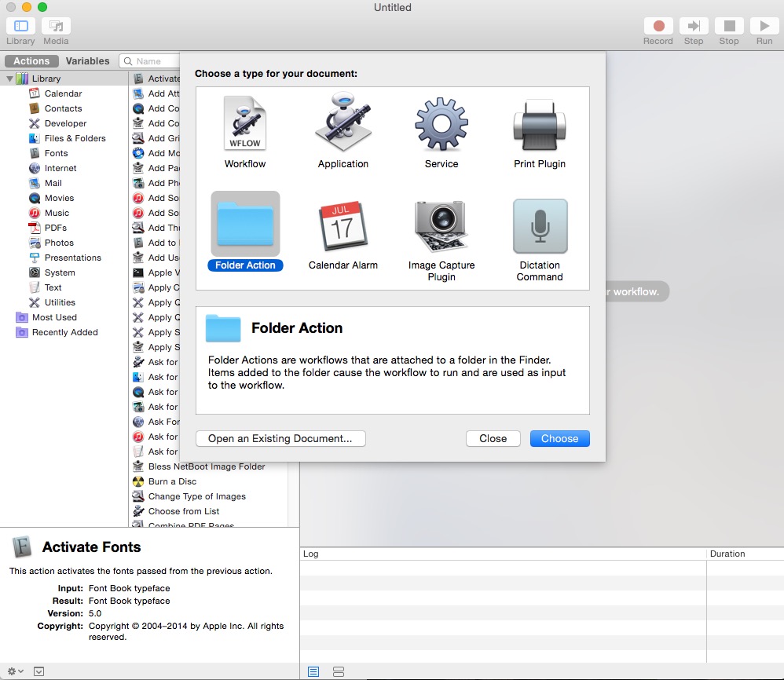Select the Apple V… action row
784x680 pixels.
[156, 272]
